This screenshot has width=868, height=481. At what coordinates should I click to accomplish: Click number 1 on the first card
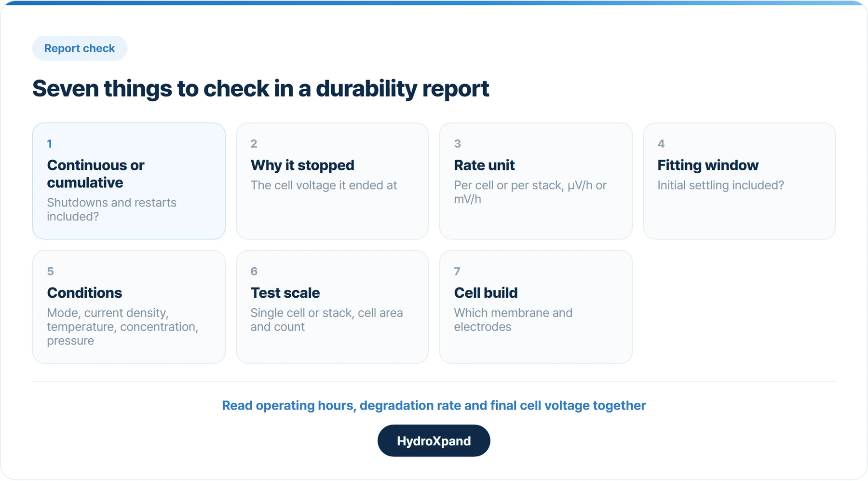pyautogui.click(x=49, y=144)
